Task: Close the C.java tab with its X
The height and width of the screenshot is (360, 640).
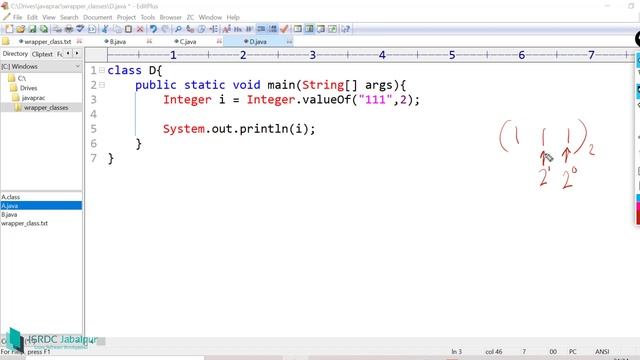Action: pos(219,42)
